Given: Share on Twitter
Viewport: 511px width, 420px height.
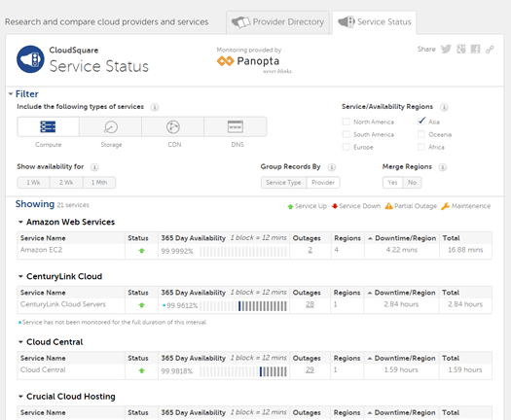Looking at the screenshot, I should [x=446, y=50].
